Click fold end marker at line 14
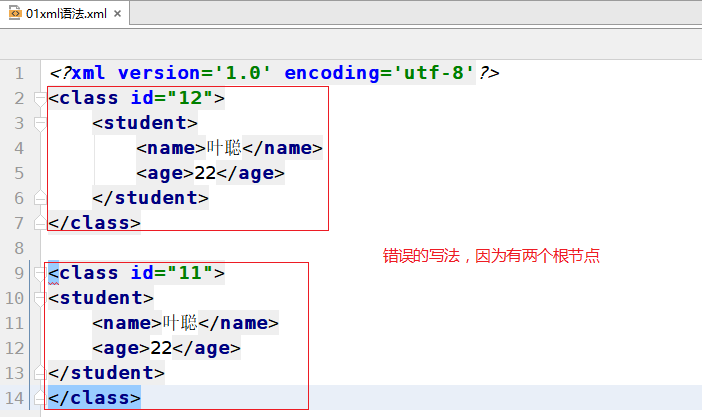 (40, 397)
